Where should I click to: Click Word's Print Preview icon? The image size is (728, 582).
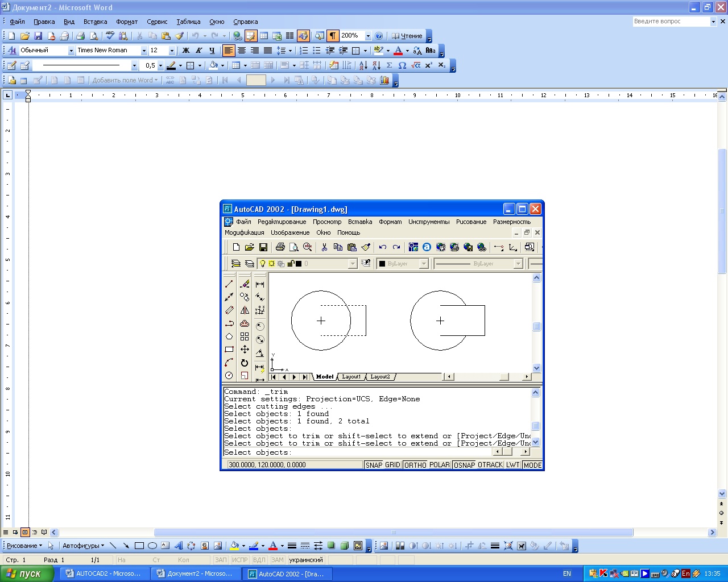click(94, 36)
